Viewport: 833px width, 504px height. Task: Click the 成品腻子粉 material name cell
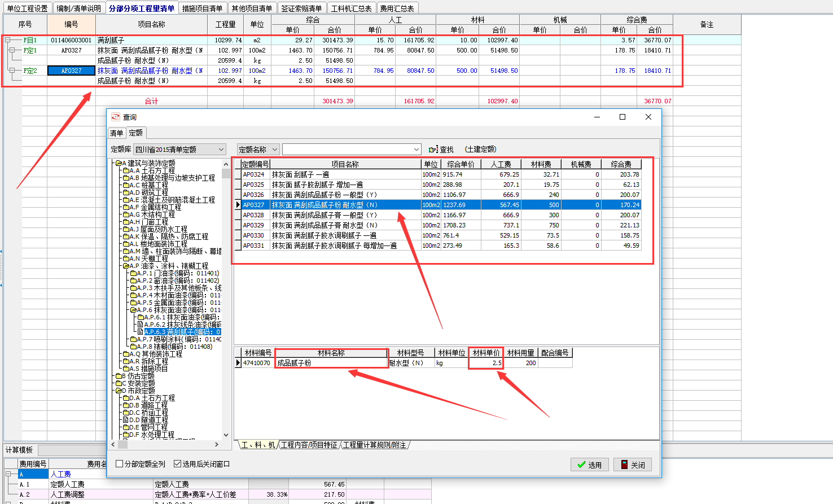pyautogui.click(x=331, y=363)
